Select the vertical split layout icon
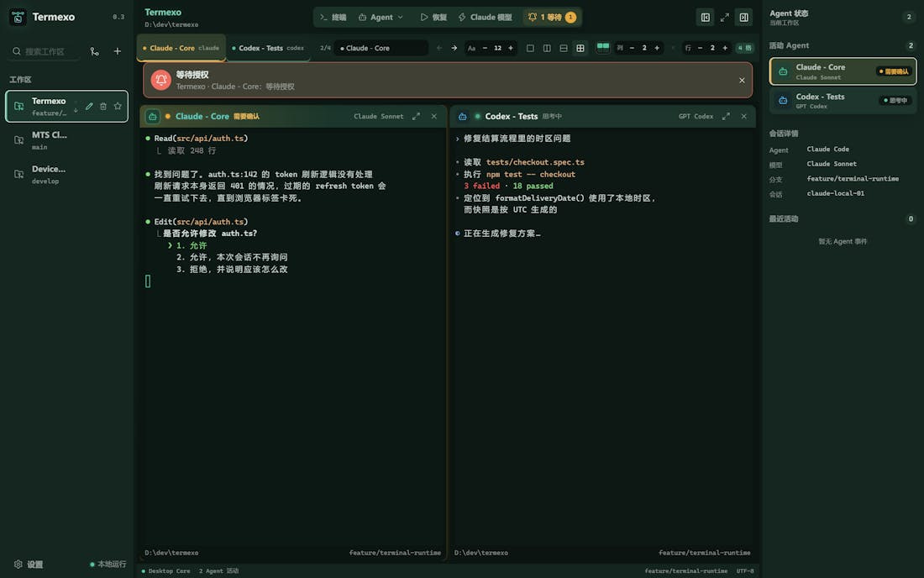The width and height of the screenshot is (924, 578). pyautogui.click(x=547, y=48)
